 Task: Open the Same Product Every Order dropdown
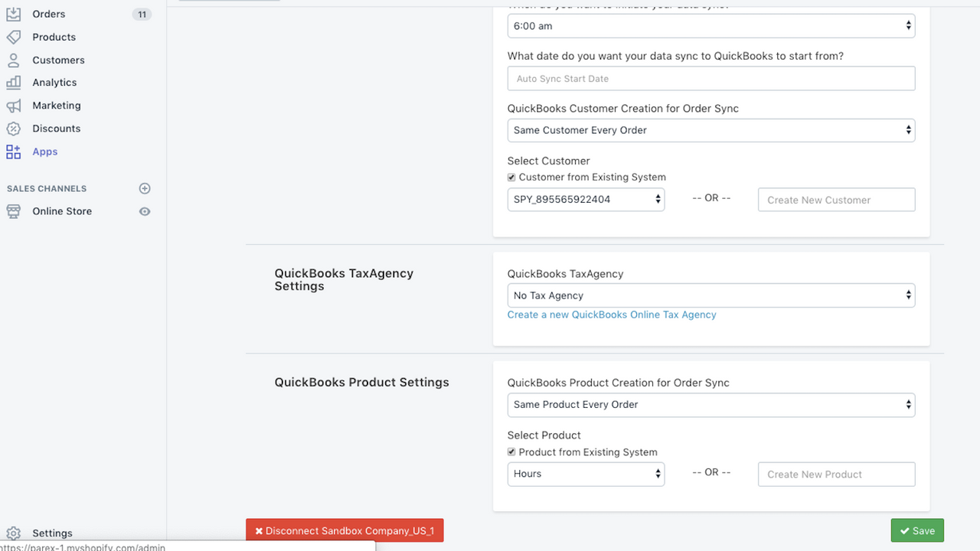click(x=710, y=405)
